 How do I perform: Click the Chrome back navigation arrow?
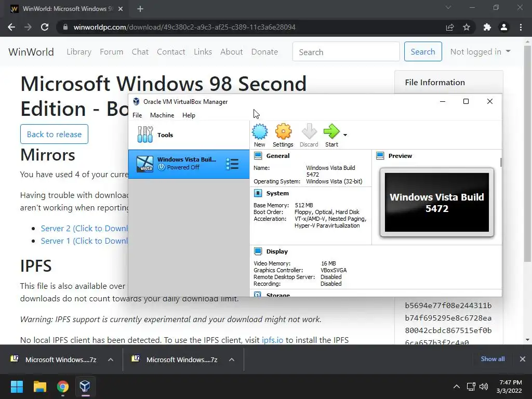pyautogui.click(x=11, y=27)
